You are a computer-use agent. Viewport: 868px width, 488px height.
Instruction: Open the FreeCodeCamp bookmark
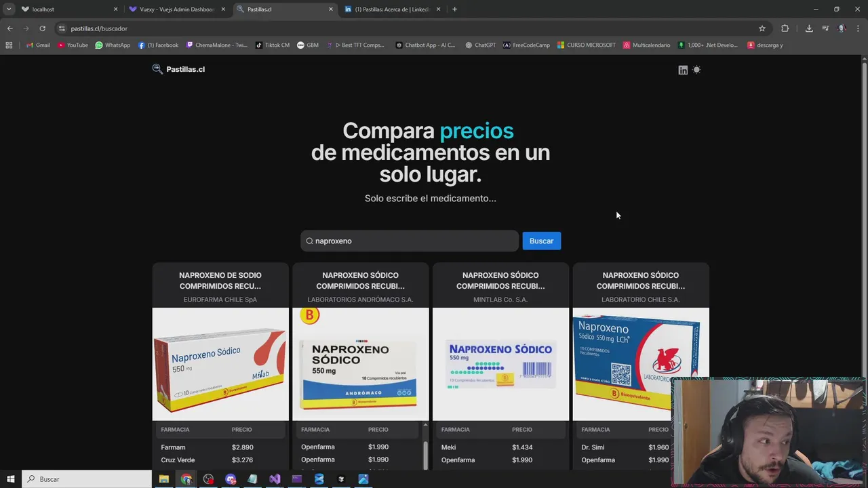(x=526, y=45)
